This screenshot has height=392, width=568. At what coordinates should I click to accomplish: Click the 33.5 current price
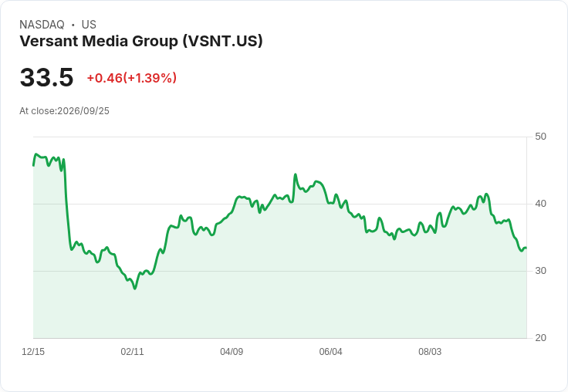[x=47, y=77]
